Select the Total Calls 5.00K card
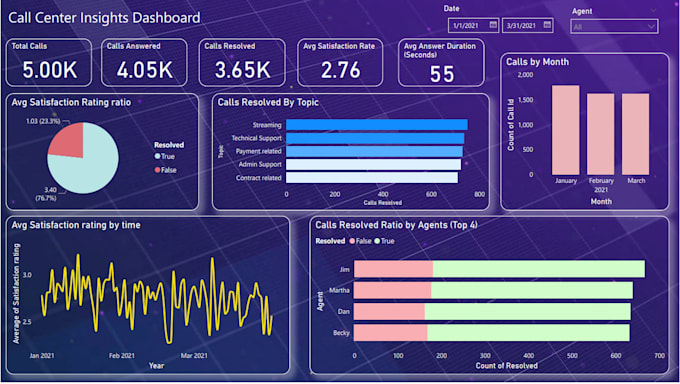This screenshot has height=384, width=680. (x=49, y=63)
